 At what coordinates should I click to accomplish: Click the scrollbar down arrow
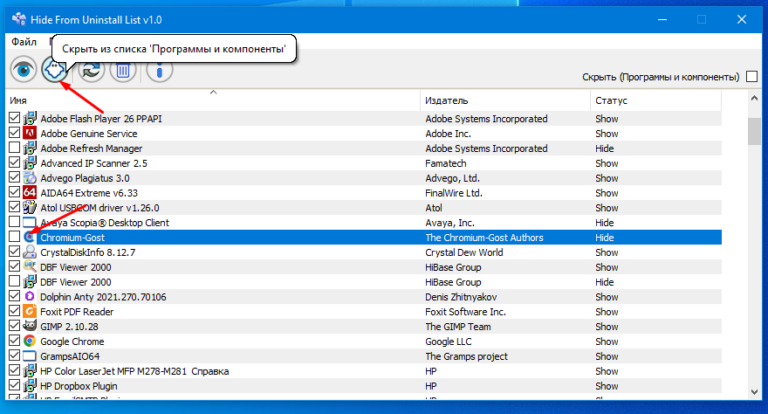click(x=754, y=391)
